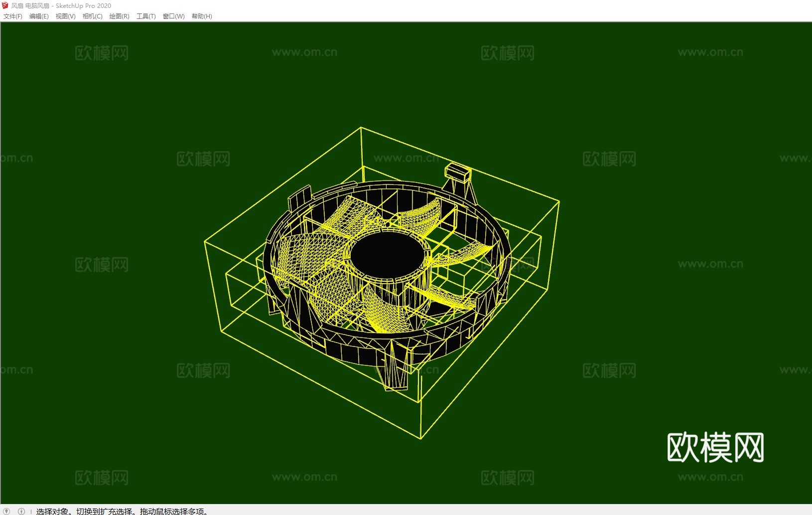Open the 窗口(W) menu
The image size is (812, 515).
(173, 16)
